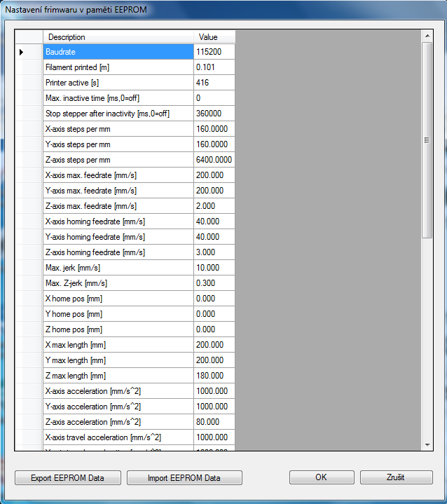Click the scrollbar down arrow
The width and height of the screenshot is (447, 504).
(x=427, y=444)
